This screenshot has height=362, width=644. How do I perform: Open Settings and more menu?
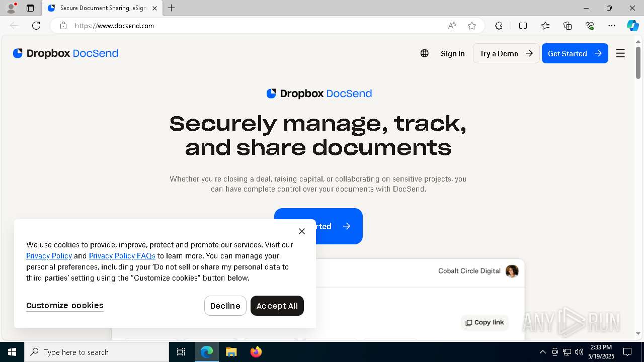[x=612, y=26]
